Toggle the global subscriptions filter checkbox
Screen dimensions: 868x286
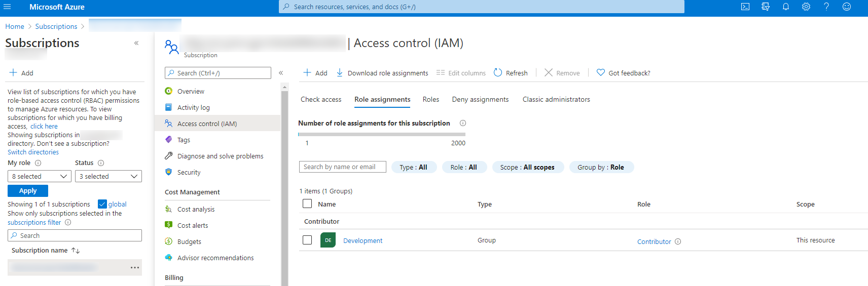tap(102, 204)
